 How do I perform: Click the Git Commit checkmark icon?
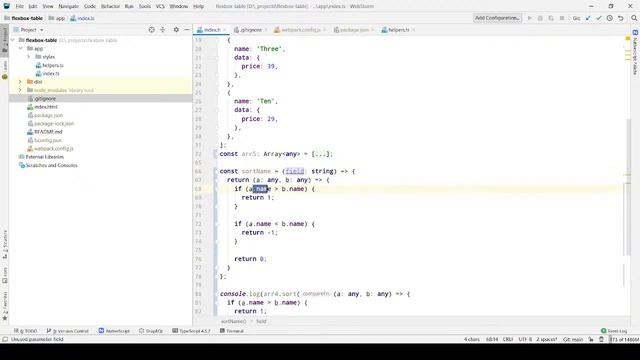(599, 18)
